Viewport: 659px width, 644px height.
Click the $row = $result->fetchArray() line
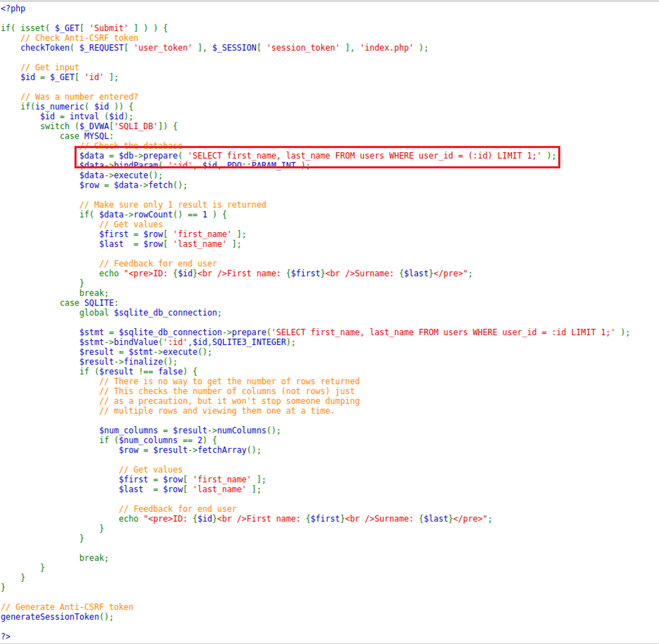click(189, 450)
